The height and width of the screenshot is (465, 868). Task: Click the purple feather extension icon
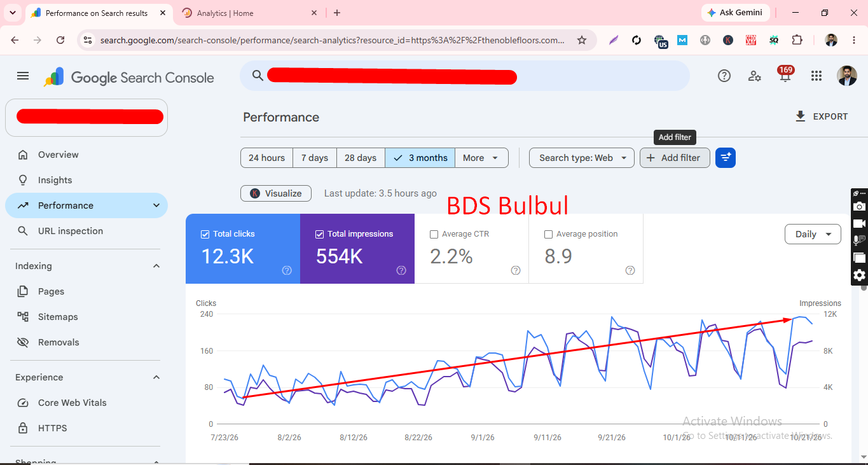pos(614,40)
